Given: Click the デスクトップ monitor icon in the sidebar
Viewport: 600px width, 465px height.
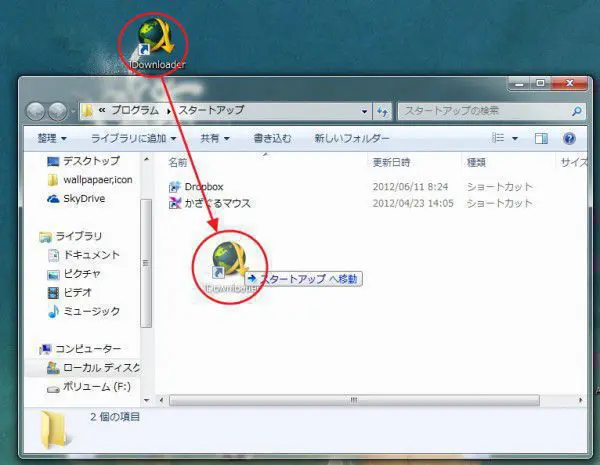Looking at the screenshot, I should coord(53,162).
